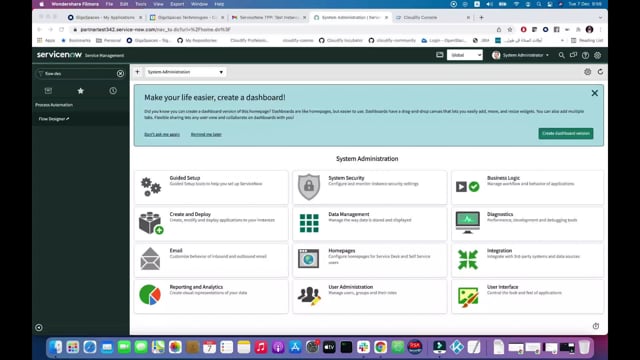Clear the navigator filter text
Screen dimensions: 640x360
(120, 73)
